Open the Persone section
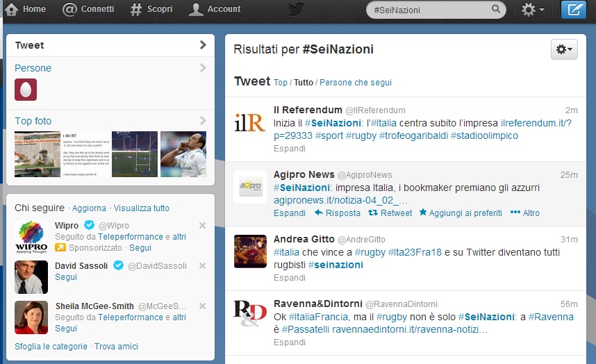Viewport: 596px width, 364px height. (33, 68)
